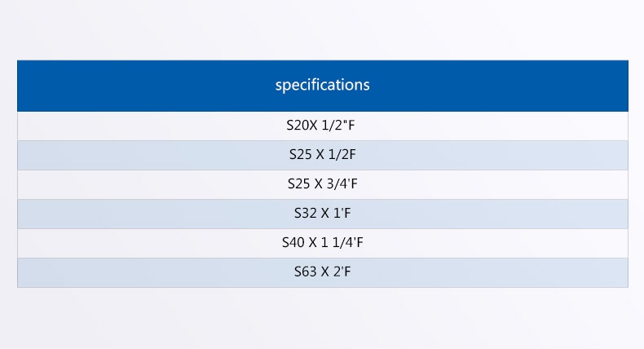Click the "2'F" value beside S63

click(342, 272)
